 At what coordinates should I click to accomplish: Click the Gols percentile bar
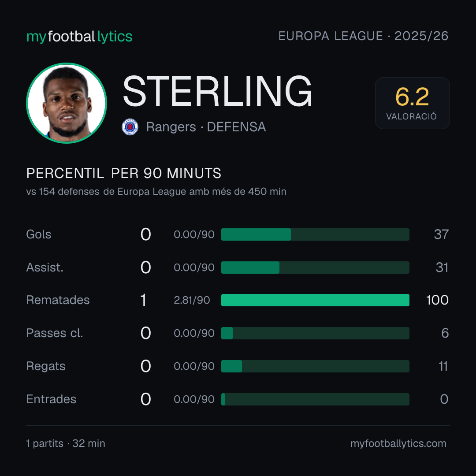coord(315,234)
